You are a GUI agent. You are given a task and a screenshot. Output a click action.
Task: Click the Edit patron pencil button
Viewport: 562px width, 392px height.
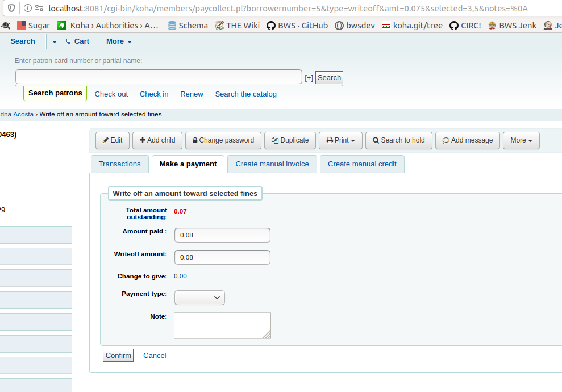click(x=113, y=140)
